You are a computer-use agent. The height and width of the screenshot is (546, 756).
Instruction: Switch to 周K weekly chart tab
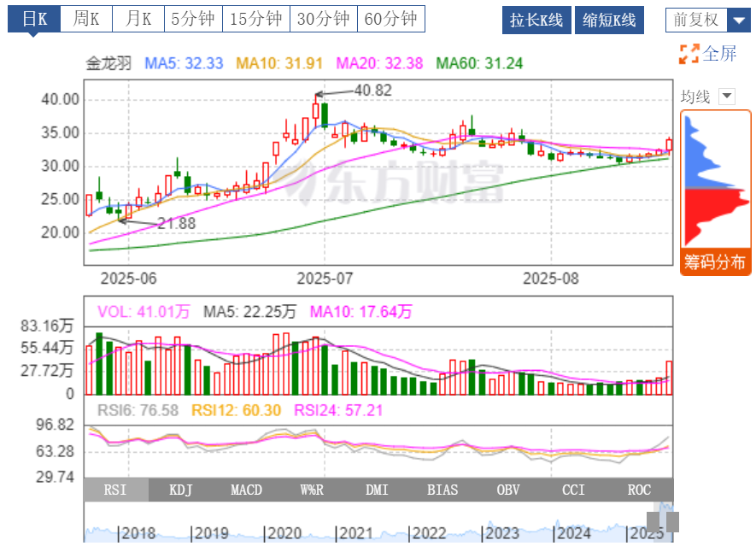(86, 20)
